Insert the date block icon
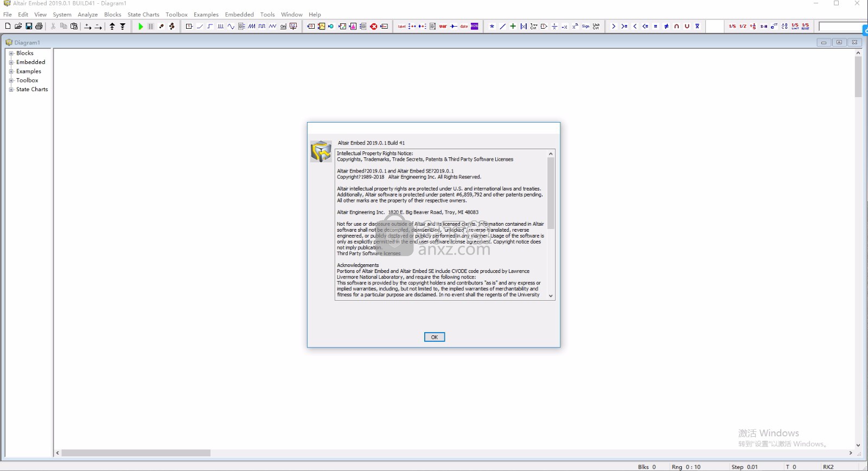This screenshot has width=868, height=471. point(464,26)
